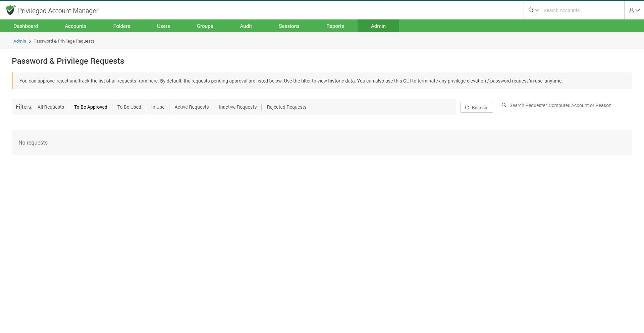Open the Accounts menu
Screen dimensions: 644x333
click(x=75, y=26)
